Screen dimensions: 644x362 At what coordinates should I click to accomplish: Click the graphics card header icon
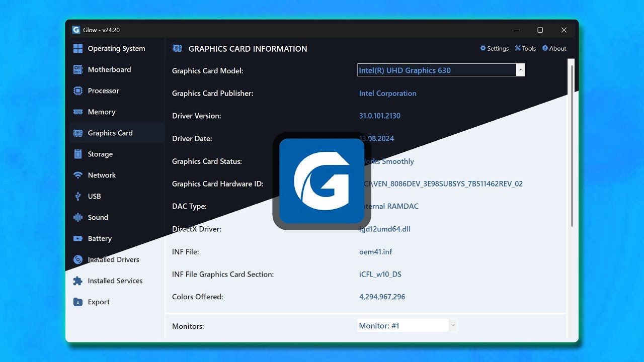pos(177,48)
